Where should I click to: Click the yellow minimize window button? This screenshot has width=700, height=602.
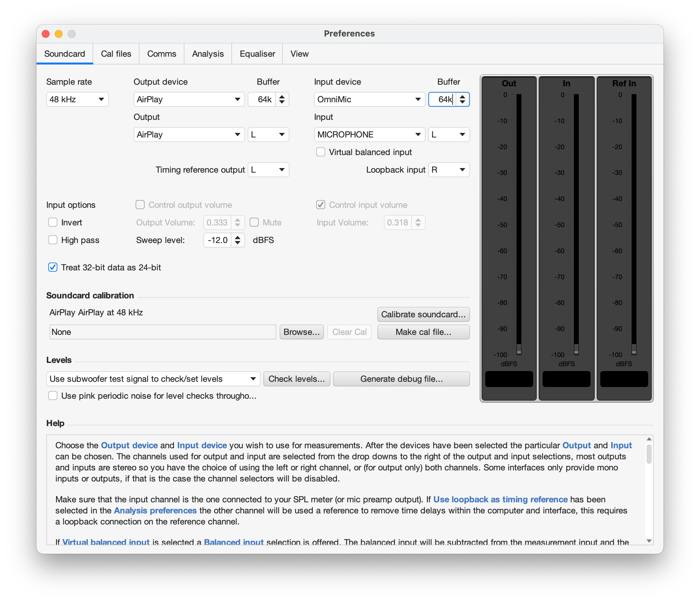58,34
